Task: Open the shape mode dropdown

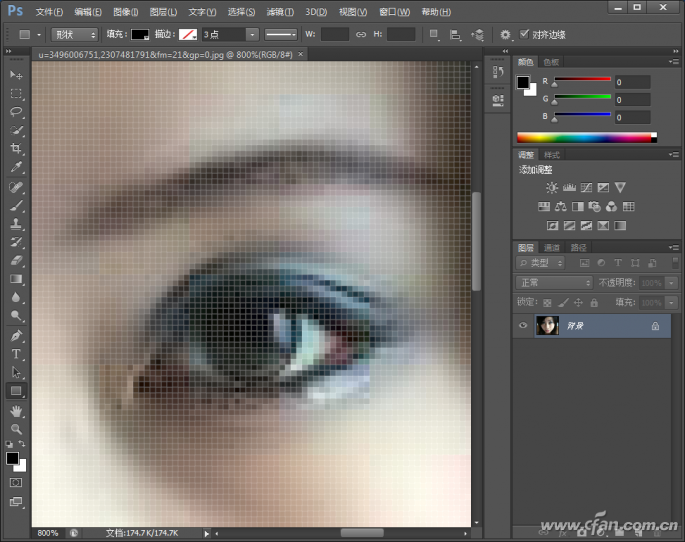Action: [x=74, y=35]
